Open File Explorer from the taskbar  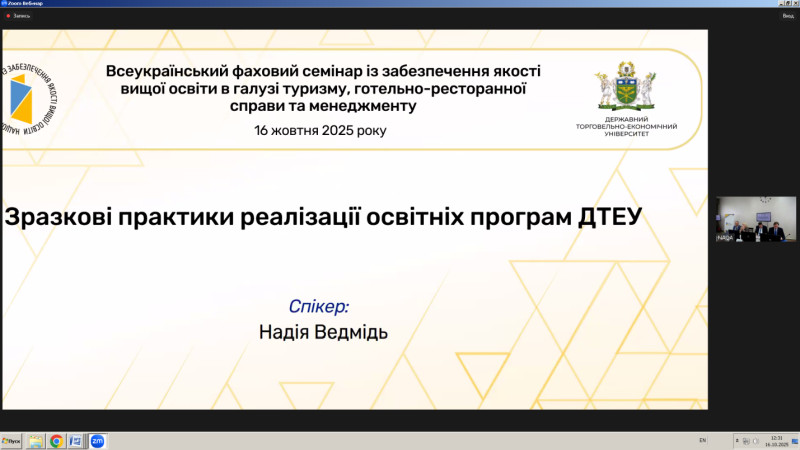click(x=36, y=440)
